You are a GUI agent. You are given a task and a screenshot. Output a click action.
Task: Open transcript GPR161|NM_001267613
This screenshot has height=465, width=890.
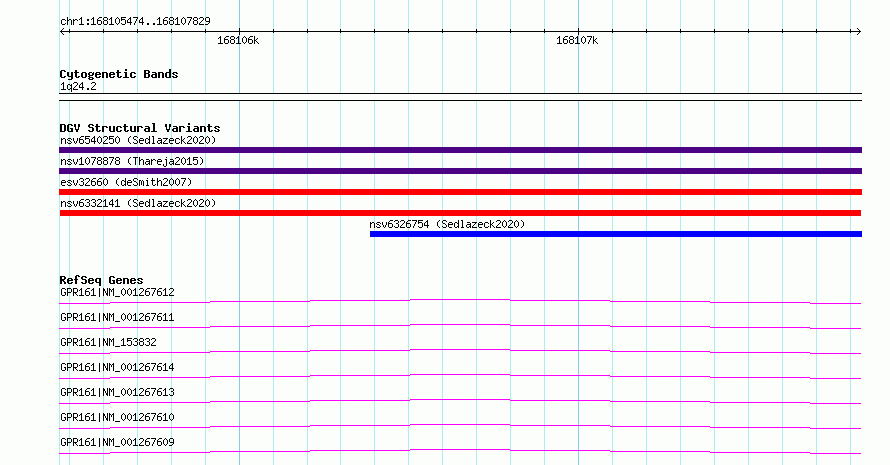117,392
